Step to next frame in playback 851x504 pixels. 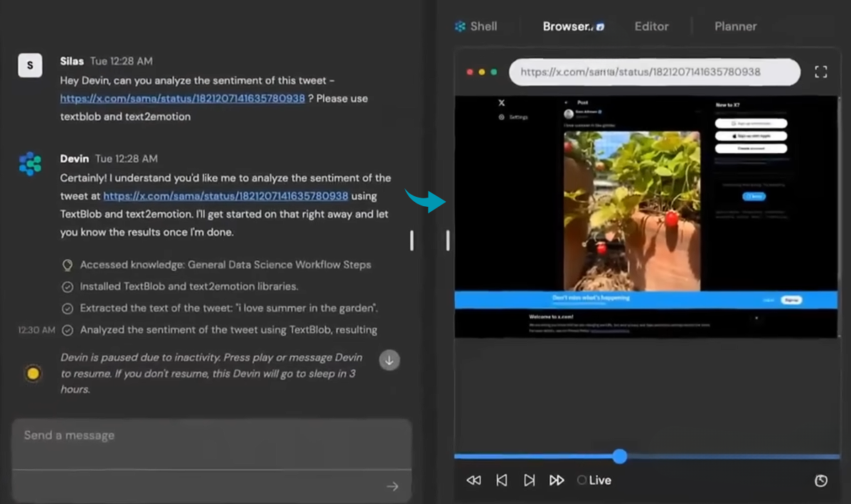click(529, 480)
